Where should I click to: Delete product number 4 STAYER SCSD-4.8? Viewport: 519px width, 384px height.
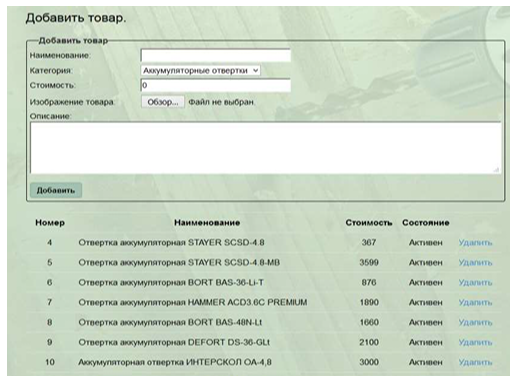coord(475,243)
